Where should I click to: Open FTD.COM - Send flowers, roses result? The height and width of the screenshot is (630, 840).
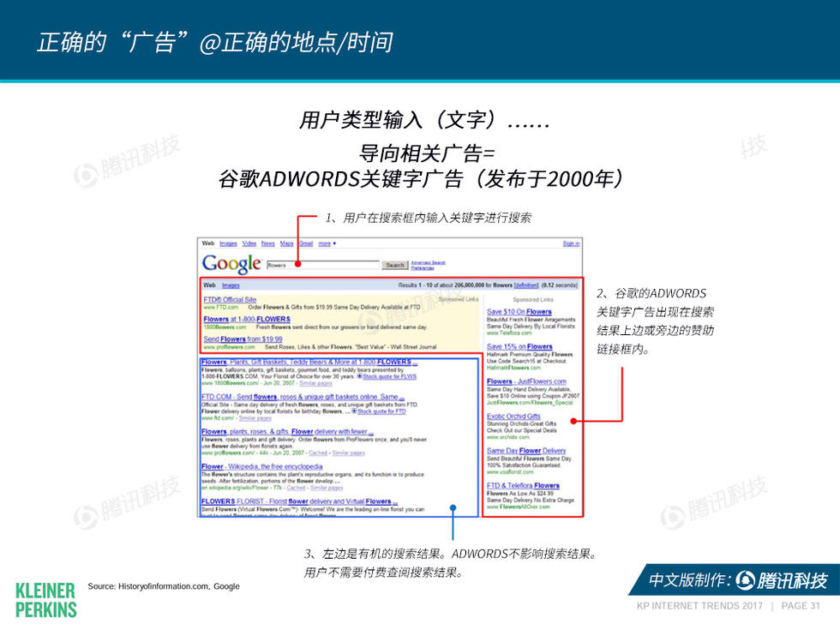coord(302,397)
